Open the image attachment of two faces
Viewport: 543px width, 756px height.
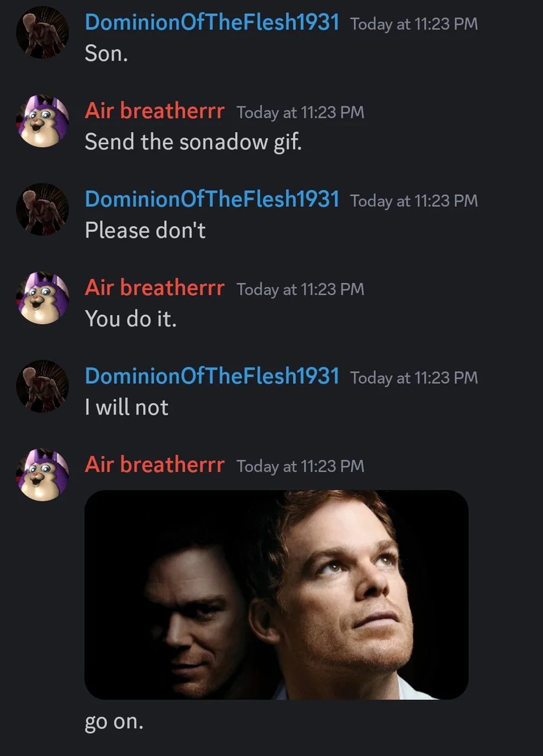point(276,594)
